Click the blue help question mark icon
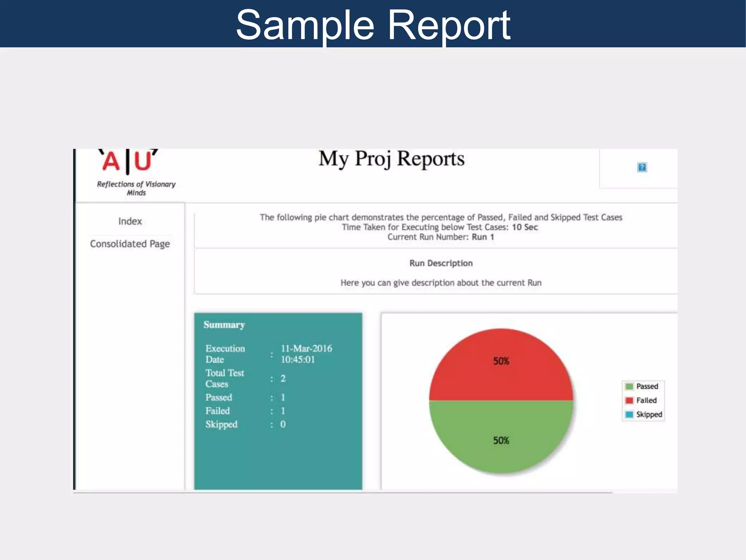746x560 pixels. click(642, 167)
